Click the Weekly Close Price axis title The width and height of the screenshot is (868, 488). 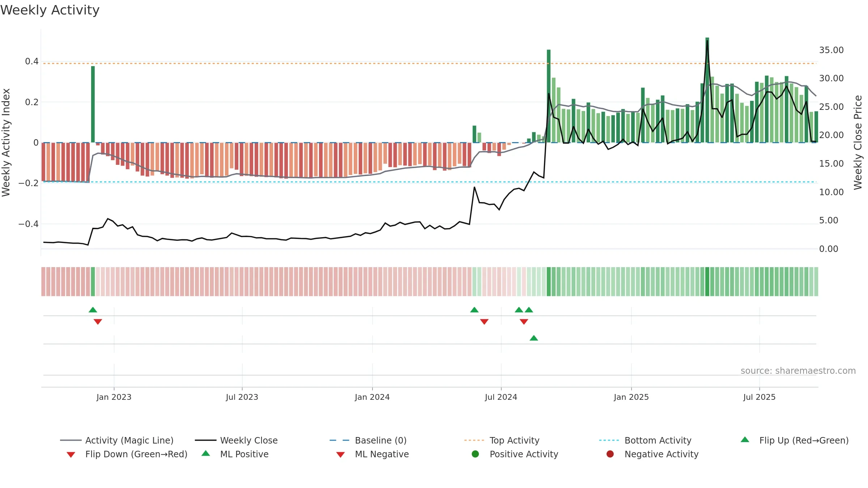[858, 143]
